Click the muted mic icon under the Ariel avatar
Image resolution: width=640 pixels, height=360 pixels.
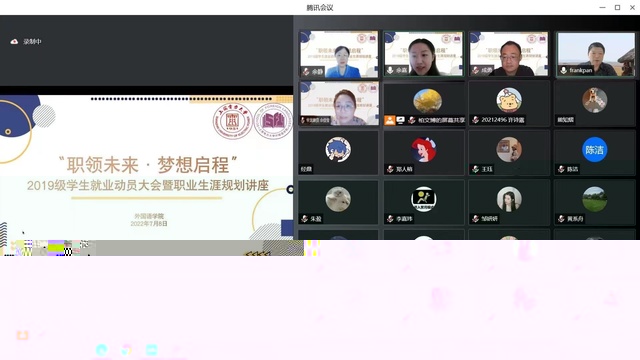390,169
